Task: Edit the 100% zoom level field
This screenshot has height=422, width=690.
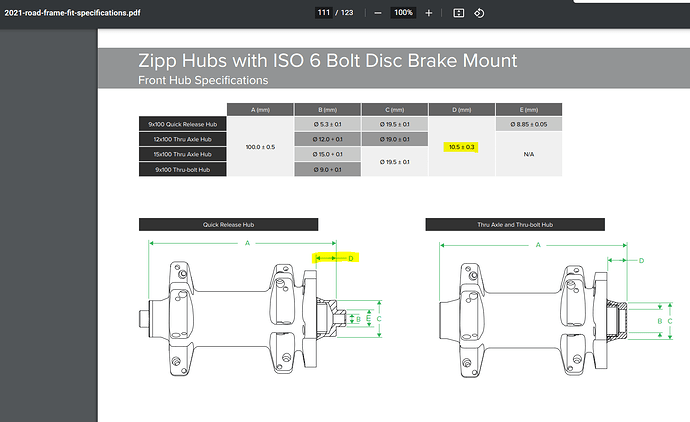Action: click(403, 13)
